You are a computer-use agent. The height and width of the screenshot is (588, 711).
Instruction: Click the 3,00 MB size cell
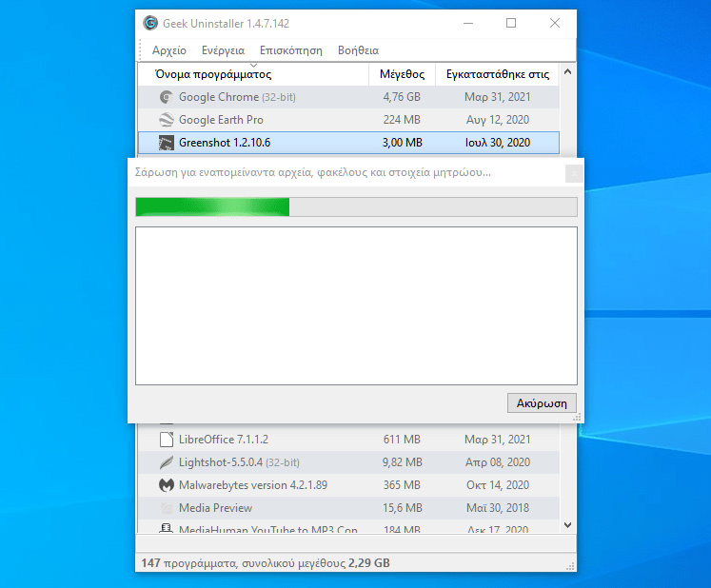(x=403, y=143)
